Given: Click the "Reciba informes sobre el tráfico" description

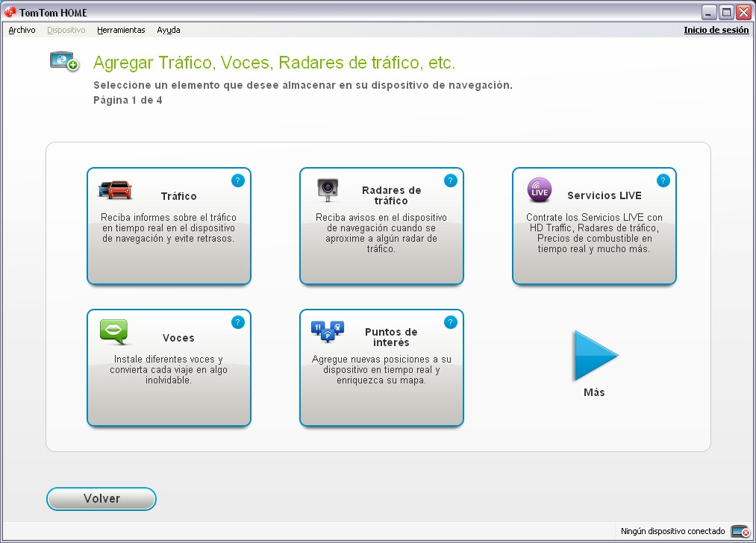Looking at the screenshot, I should pyautogui.click(x=169, y=228).
